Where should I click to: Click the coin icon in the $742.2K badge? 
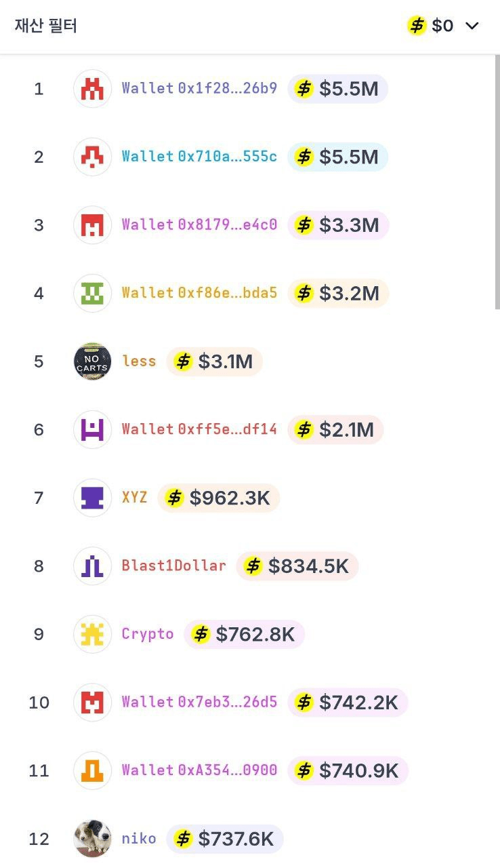304,703
